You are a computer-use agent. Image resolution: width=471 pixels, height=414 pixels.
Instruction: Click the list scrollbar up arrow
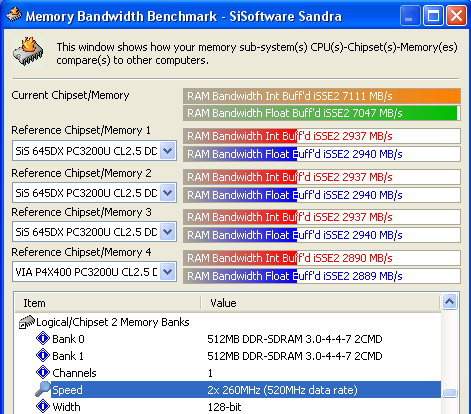[x=449, y=302]
